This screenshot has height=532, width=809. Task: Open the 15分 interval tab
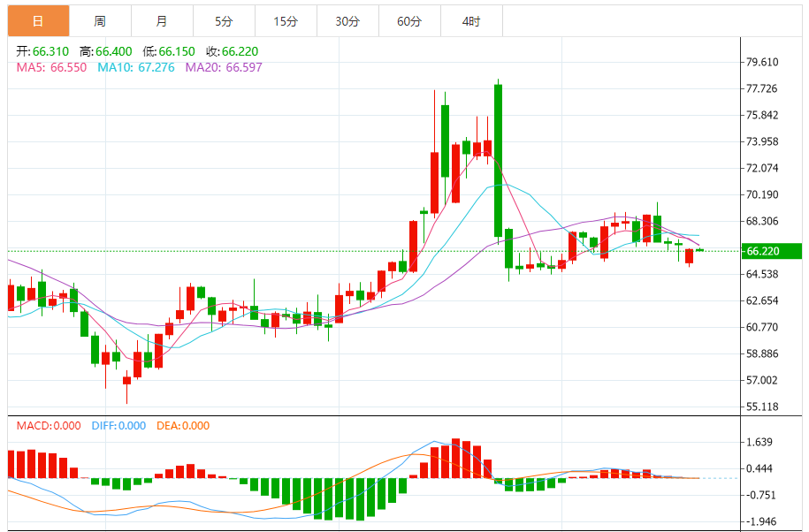tap(286, 21)
